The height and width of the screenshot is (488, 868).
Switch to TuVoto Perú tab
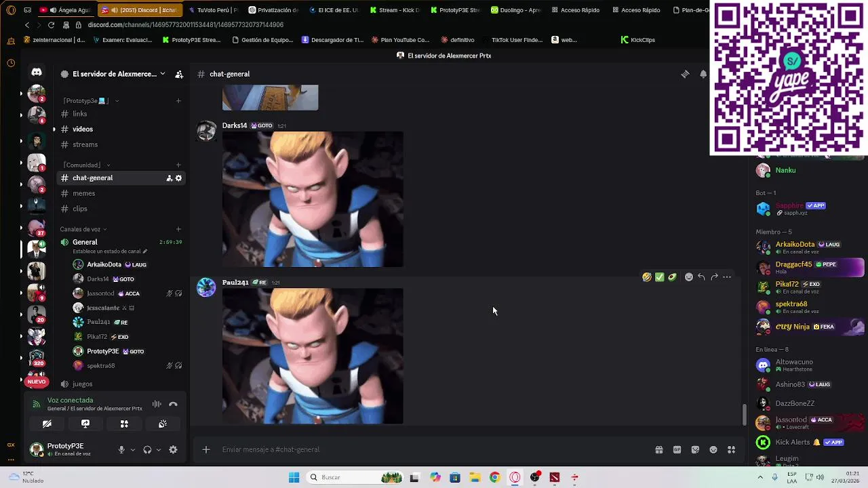tap(212, 10)
